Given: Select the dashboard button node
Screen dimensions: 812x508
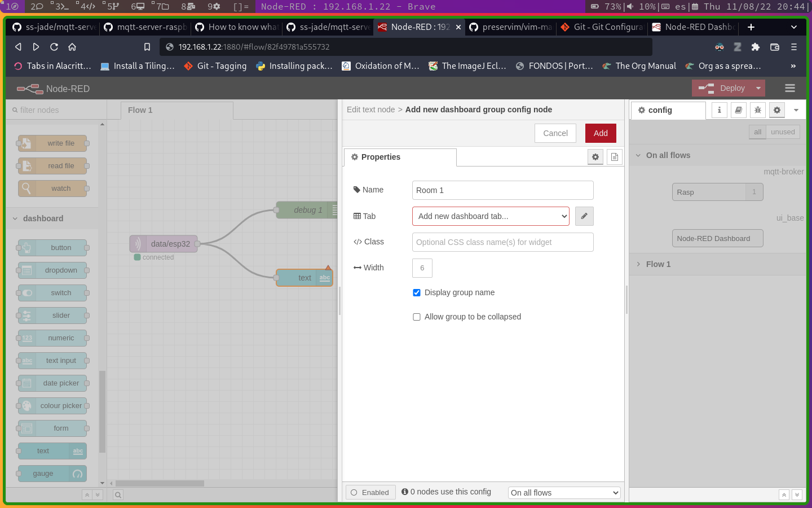Looking at the screenshot, I should click(52, 248).
